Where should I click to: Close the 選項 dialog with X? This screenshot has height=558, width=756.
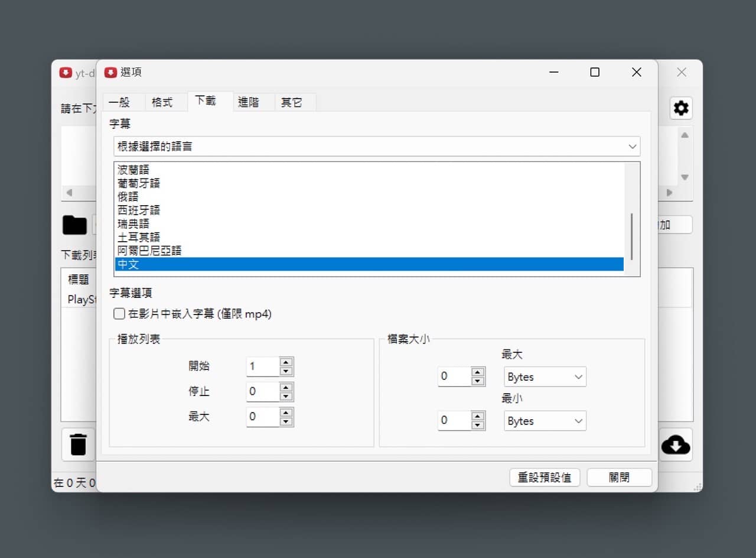point(636,72)
